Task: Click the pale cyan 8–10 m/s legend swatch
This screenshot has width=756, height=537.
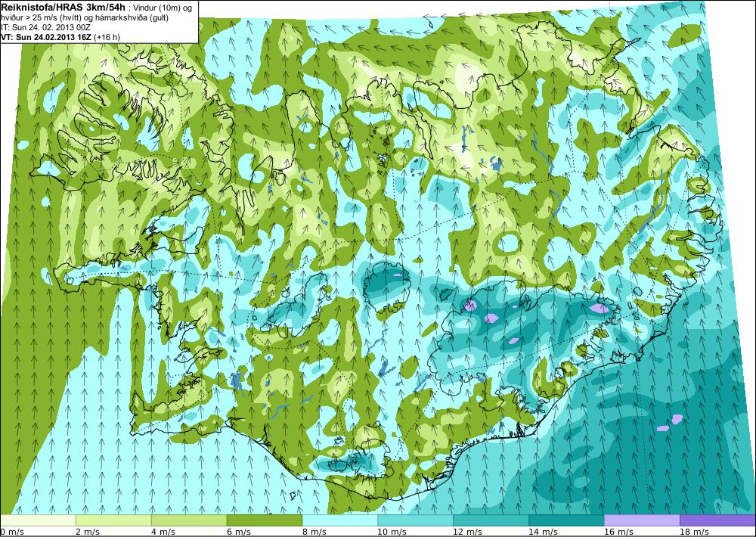Action: coord(340,520)
